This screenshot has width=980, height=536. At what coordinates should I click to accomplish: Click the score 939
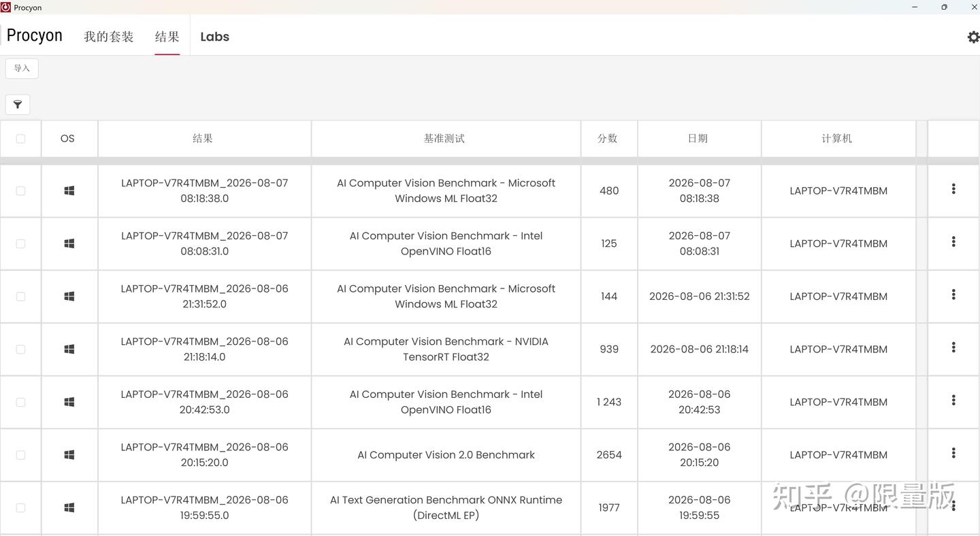[609, 349]
